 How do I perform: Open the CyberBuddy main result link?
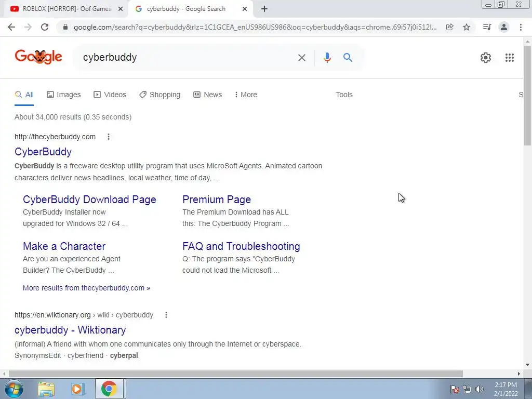(x=43, y=152)
